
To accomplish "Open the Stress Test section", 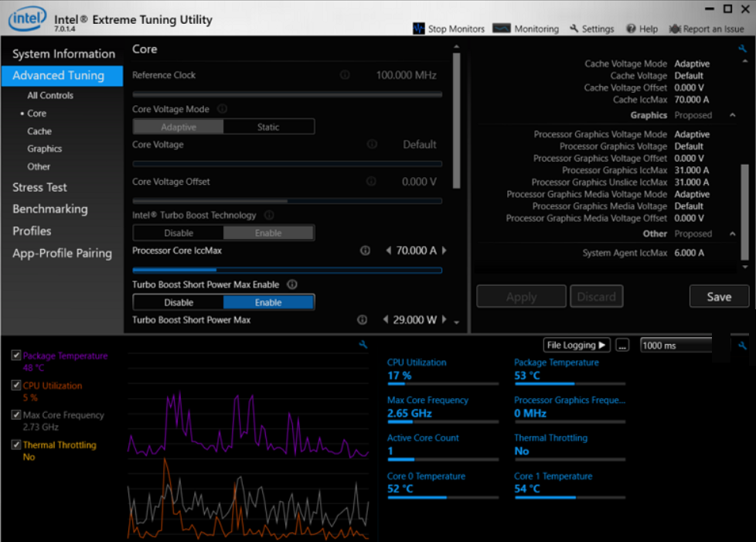I will coord(39,187).
